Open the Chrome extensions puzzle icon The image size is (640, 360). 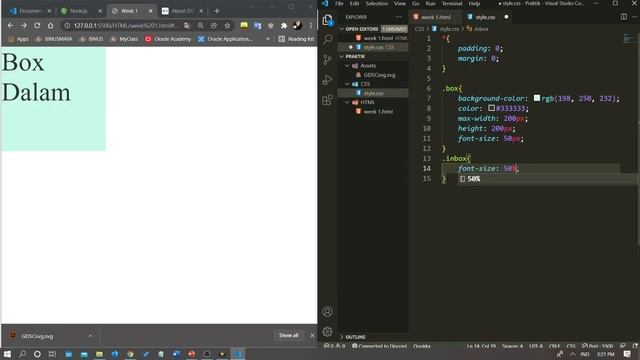[x=284, y=25]
